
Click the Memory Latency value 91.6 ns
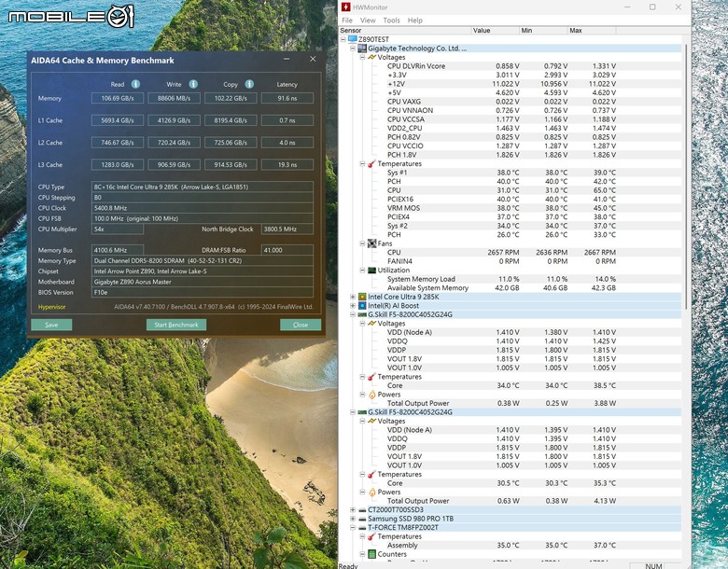(x=287, y=98)
